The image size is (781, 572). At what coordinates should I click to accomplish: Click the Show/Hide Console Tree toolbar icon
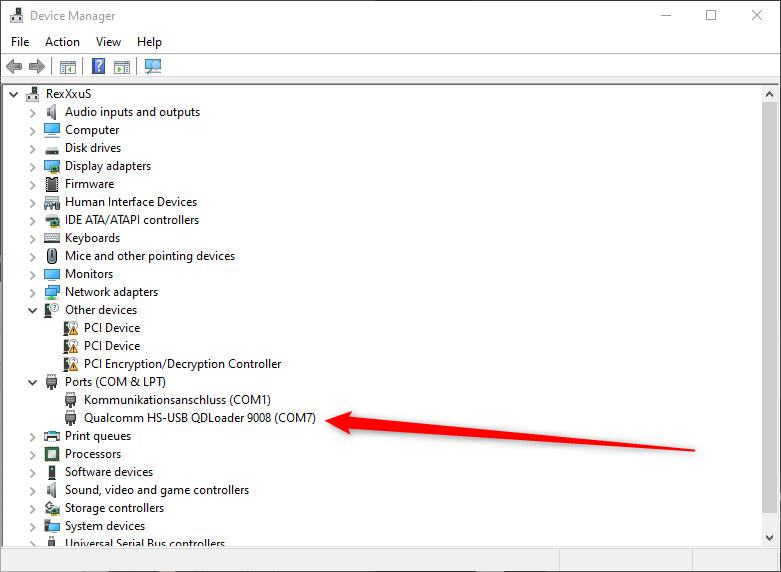coord(68,66)
